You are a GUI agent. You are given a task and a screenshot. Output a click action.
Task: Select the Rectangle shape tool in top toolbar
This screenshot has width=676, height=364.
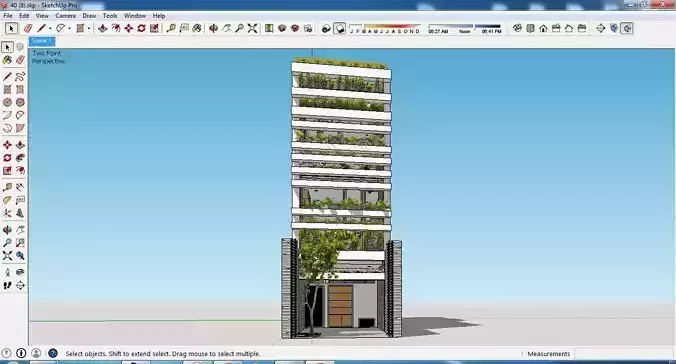coord(80,28)
